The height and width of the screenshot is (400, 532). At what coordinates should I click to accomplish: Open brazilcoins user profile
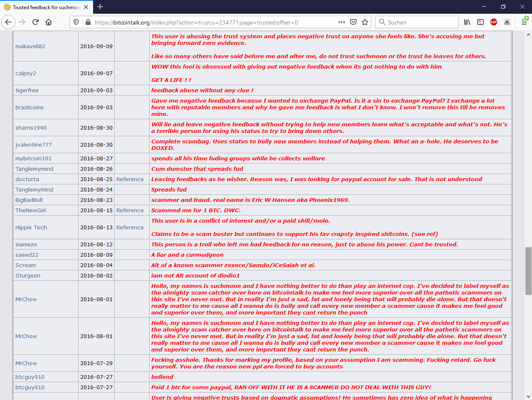coord(30,107)
